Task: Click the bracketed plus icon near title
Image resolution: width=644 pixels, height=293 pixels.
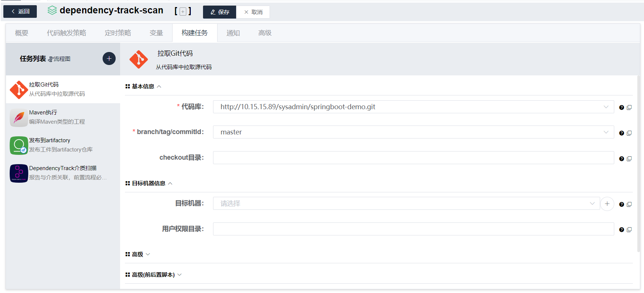Action: (183, 12)
